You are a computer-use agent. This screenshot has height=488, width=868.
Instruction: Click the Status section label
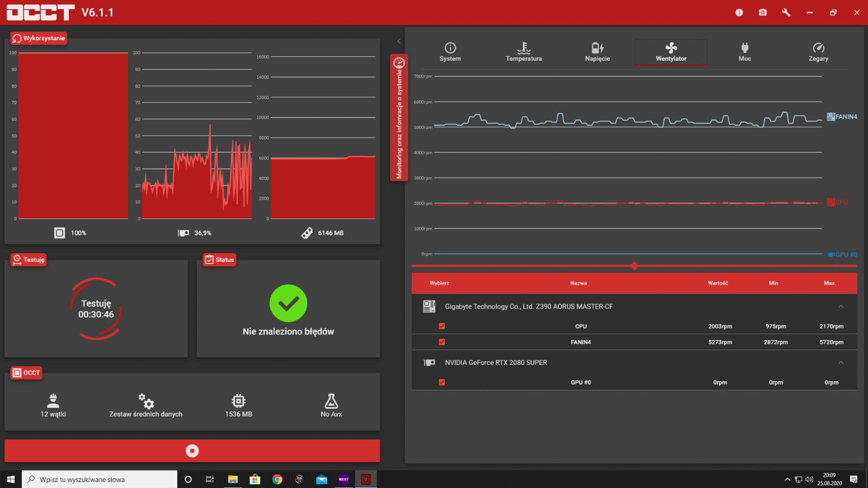[220, 260]
